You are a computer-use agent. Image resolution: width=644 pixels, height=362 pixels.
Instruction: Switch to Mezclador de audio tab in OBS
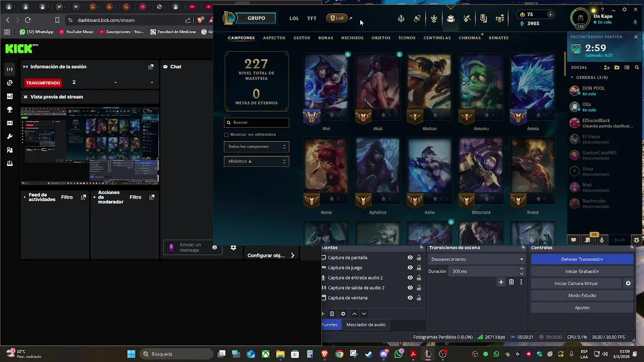click(366, 325)
